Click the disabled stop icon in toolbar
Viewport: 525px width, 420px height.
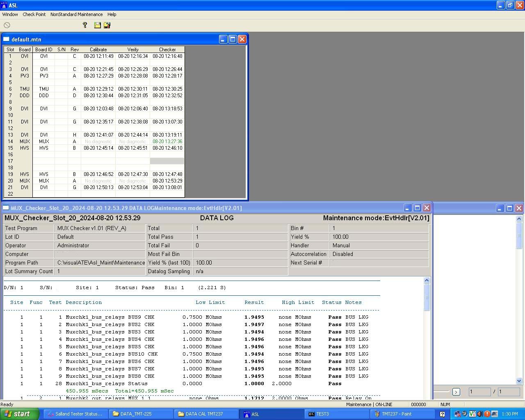click(7, 25)
